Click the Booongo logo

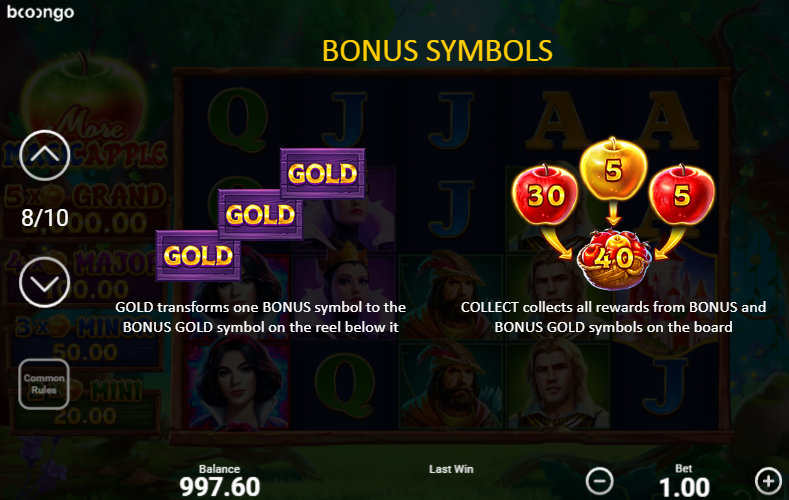pos(40,12)
